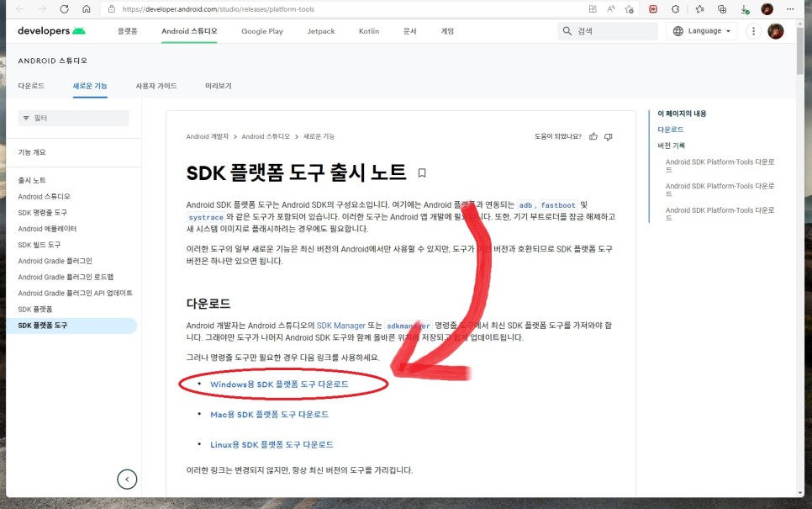812x509 pixels.
Task: Click the sidebar 필터 input
Action: click(73, 118)
